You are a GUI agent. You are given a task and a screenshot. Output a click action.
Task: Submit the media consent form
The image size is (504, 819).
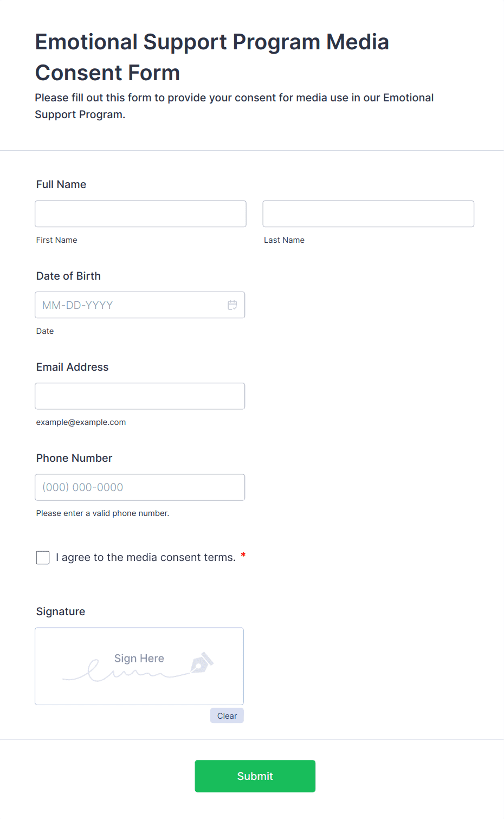255,776
